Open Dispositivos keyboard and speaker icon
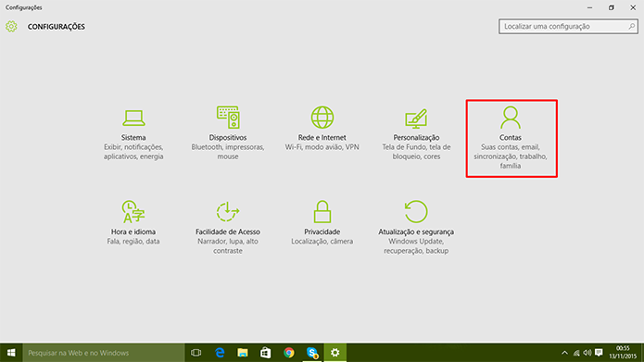 [228, 118]
